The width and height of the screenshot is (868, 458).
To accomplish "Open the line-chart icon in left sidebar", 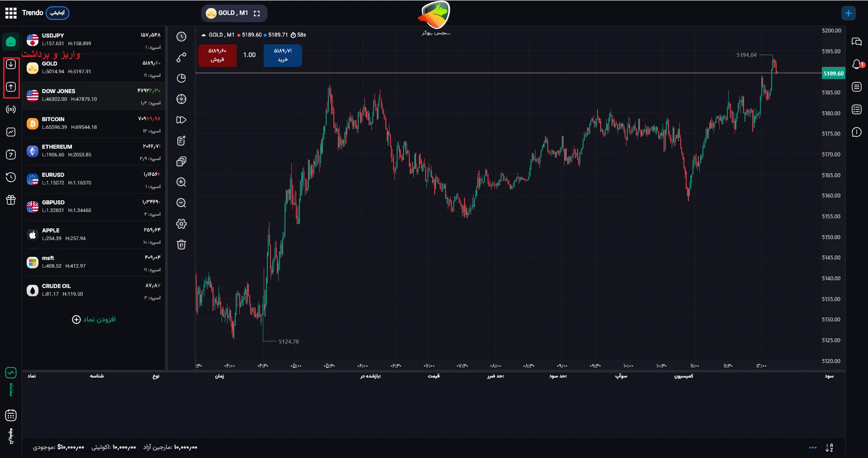I will [11, 132].
